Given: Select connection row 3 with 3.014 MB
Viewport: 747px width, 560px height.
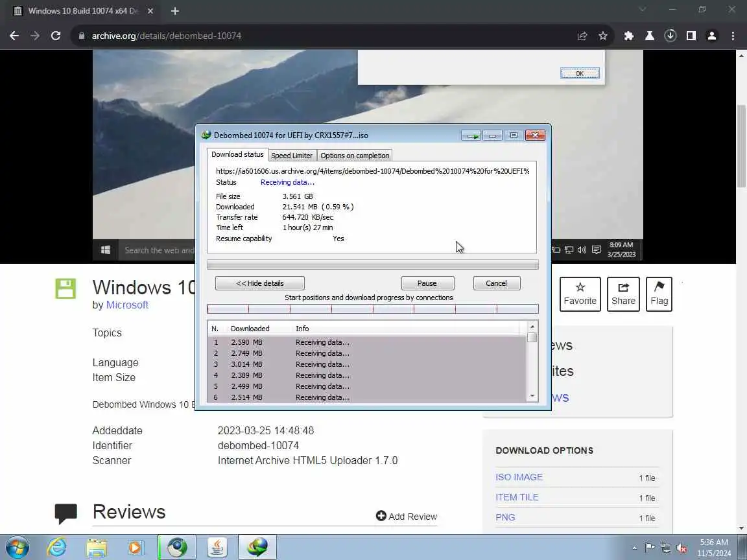Looking at the screenshot, I should 367,364.
